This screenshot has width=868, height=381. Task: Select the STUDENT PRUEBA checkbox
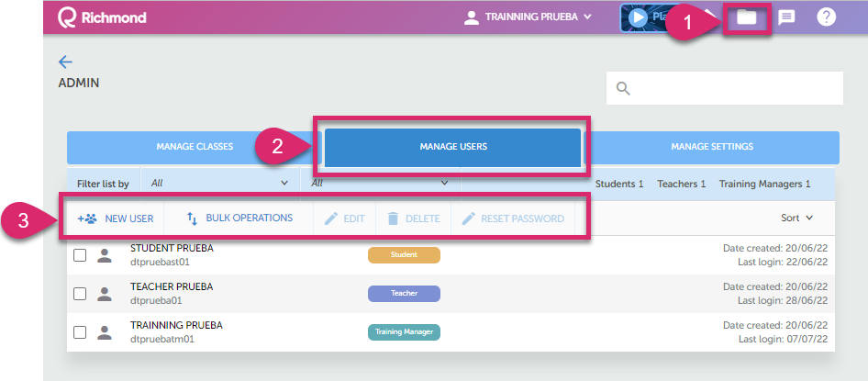coord(80,255)
